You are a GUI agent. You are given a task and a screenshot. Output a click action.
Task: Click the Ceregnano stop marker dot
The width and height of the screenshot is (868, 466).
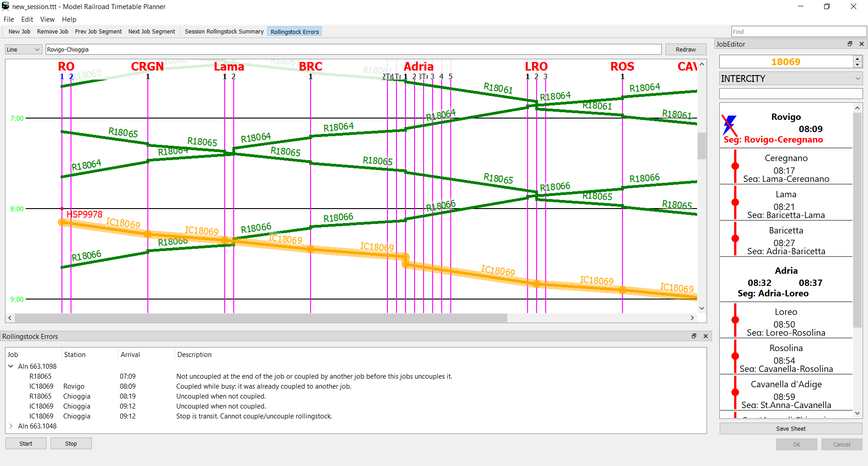tap(736, 166)
